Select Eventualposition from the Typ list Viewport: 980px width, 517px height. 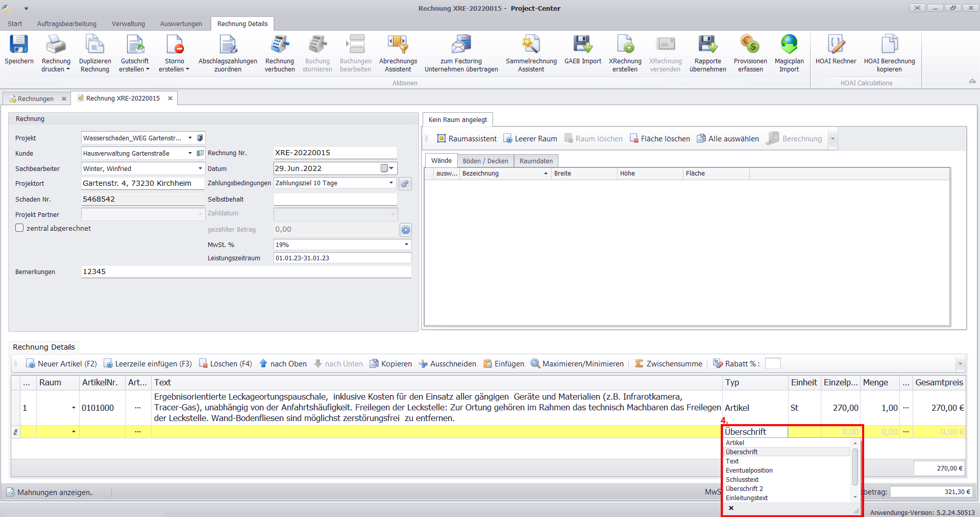pos(749,471)
